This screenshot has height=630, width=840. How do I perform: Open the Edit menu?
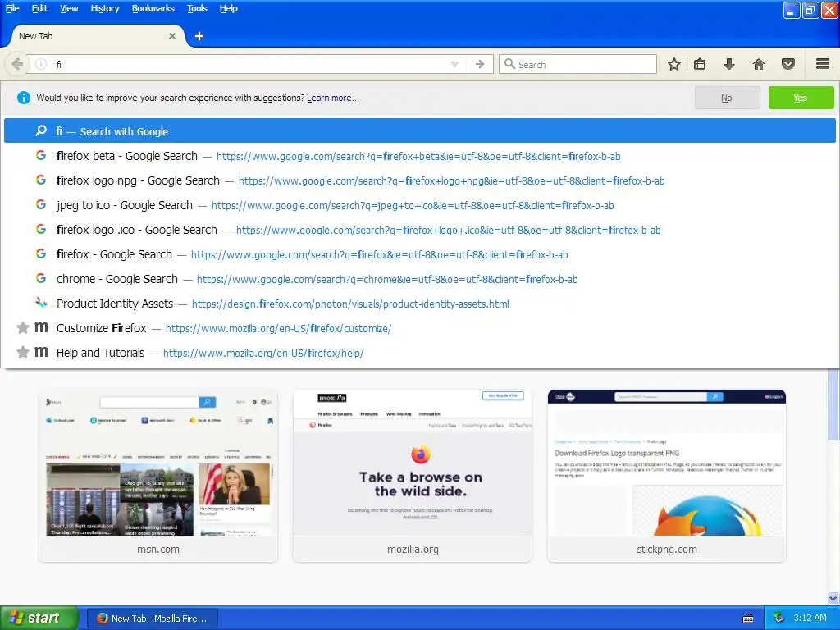(39, 8)
